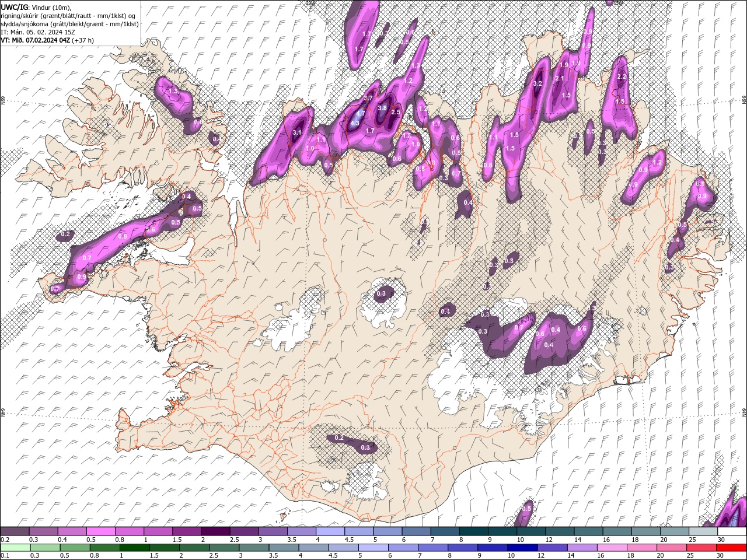Click upper legend swatch between 0.2 and 0.3
The height and width of the screenshot is (560, 747).
pos(15,531)
